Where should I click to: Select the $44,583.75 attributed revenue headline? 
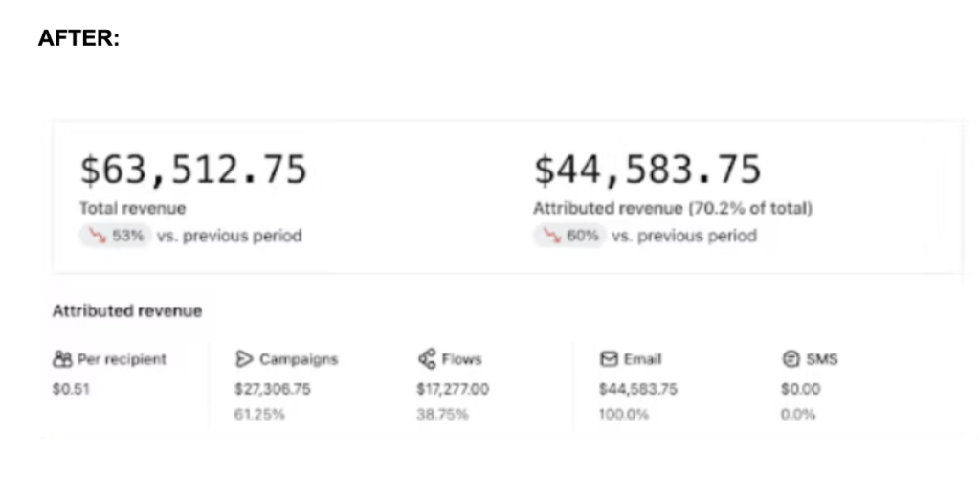click(647, 170)
